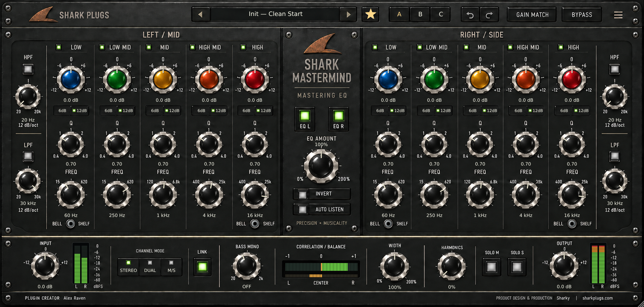Select 6dB slope on Right/Side HIGH band
Image resolution: width=644 pixels, height=307 pixels.
click(564, 111)
